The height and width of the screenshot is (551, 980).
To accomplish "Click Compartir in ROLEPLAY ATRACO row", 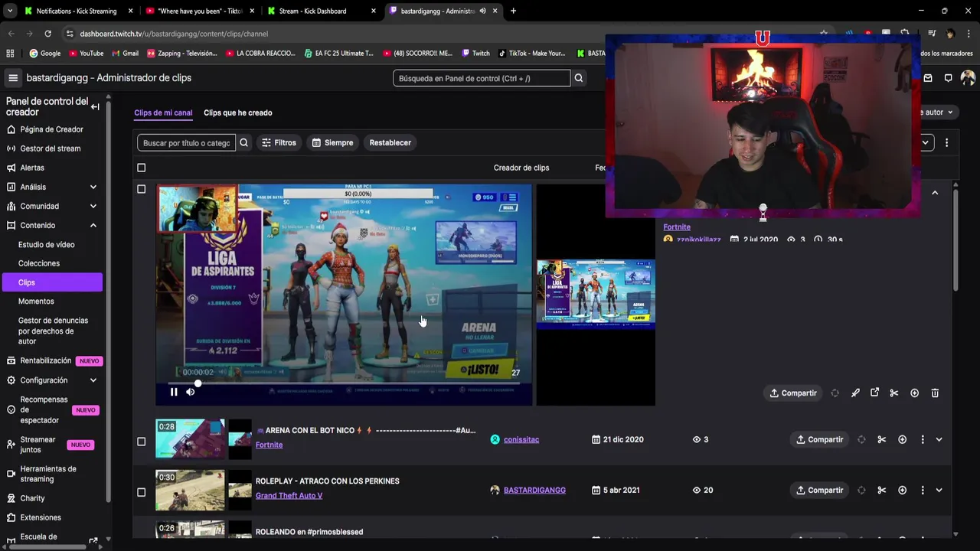I will (x=819, y=490).
